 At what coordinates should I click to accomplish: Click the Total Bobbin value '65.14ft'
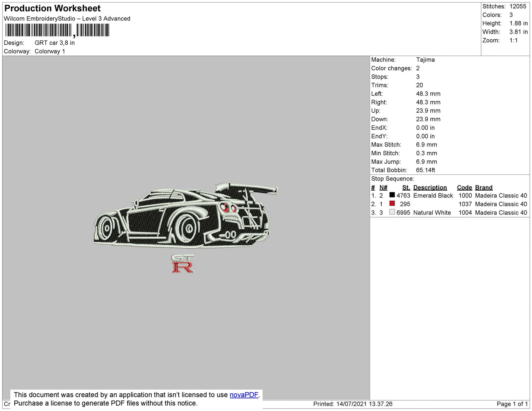[426, 170]
